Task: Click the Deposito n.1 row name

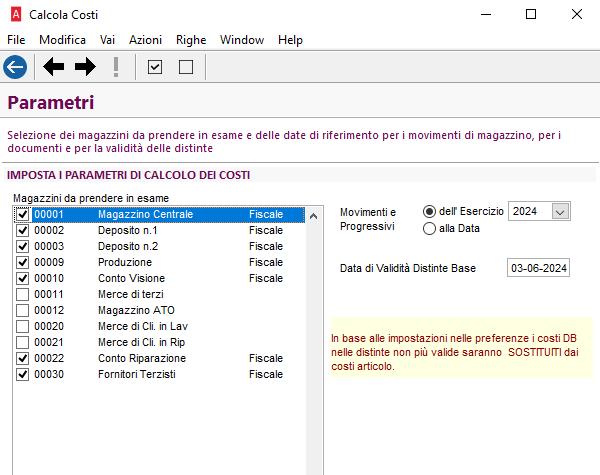Action: point(127,230)
